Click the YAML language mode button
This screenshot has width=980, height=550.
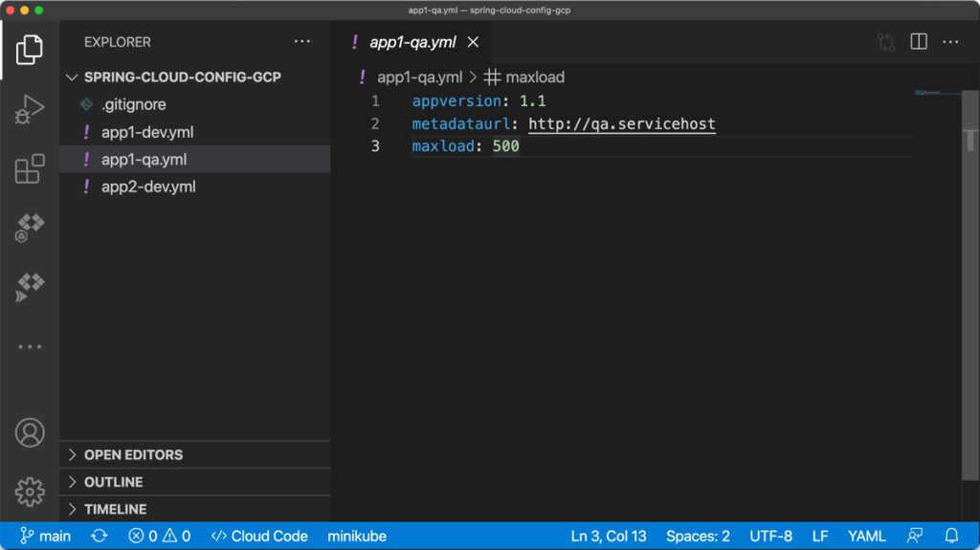click(866, 536)
